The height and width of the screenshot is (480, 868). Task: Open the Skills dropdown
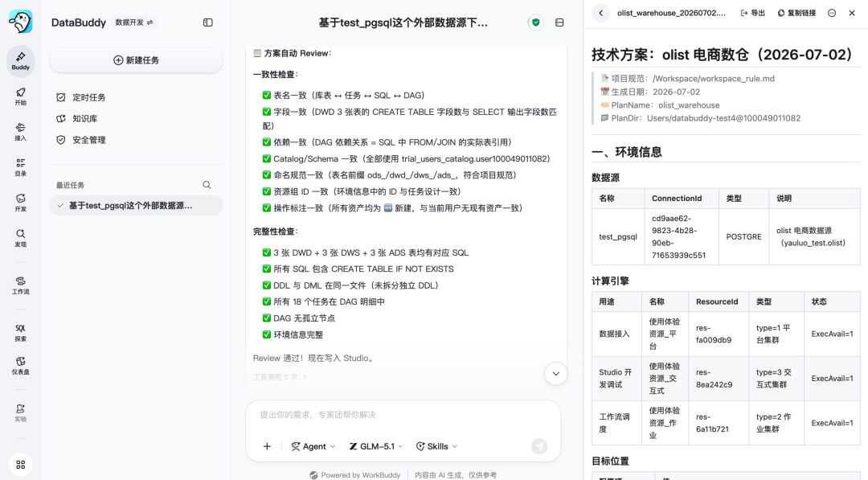(x=436, y=446)
